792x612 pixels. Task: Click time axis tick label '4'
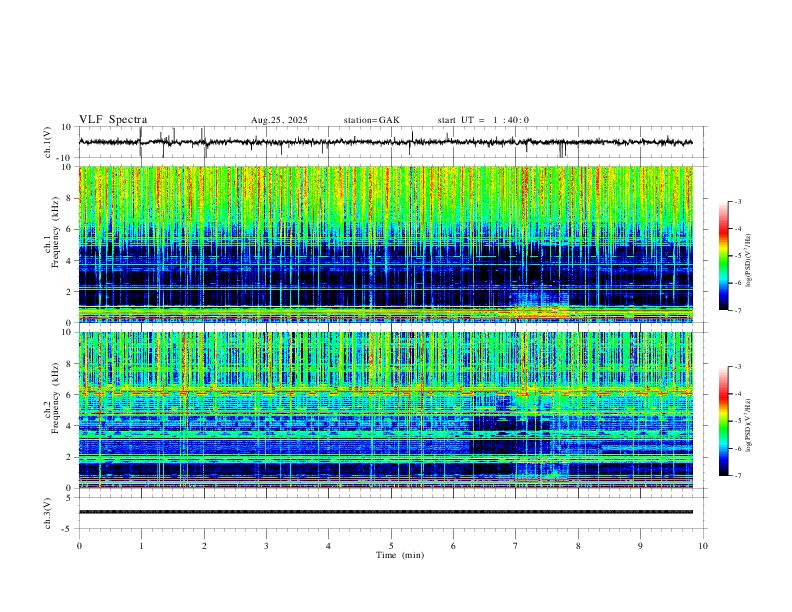click(x=328, y=546)
